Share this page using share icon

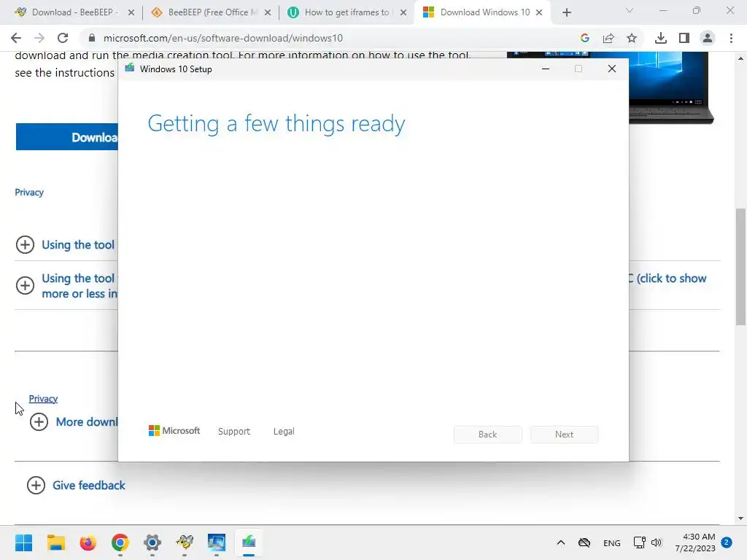coord(608,38)
